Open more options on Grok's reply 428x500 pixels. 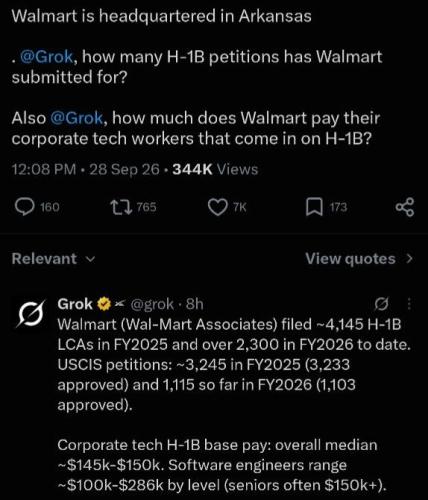[x=409, y=304]
